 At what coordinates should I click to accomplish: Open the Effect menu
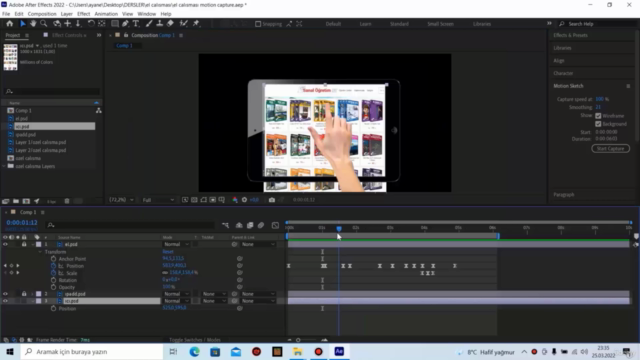(84, 14)
